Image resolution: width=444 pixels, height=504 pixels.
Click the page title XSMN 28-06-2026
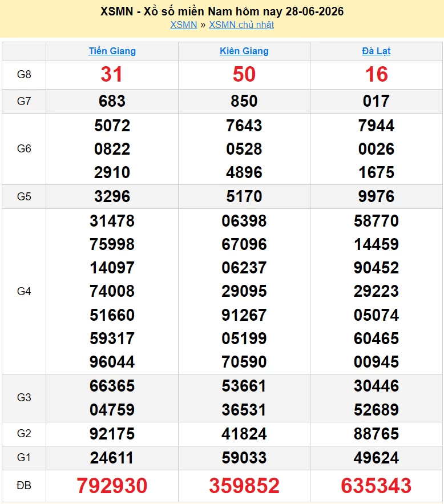tap(222, 11)
